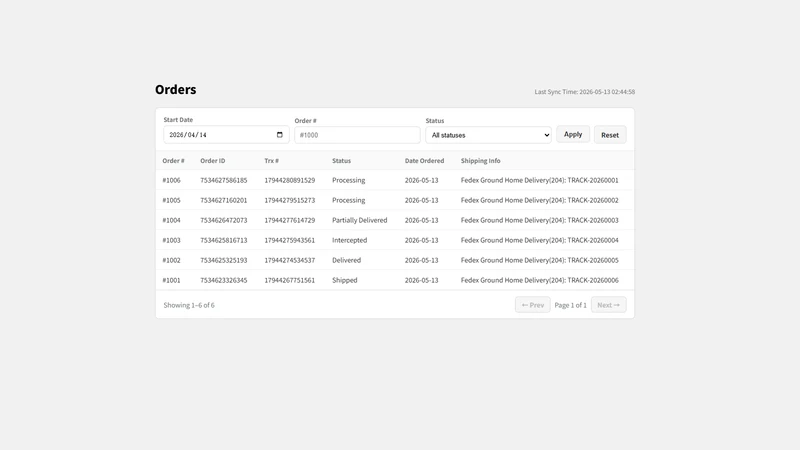Click Processing status of order #1006

point(348,180)
